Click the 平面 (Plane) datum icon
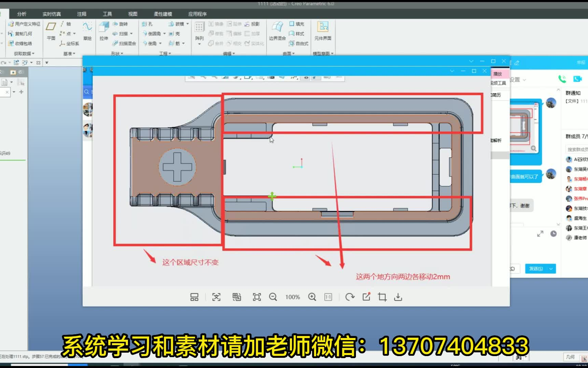Image resolution: width=588 pixels, height=368 pixels. pos(51,31)
